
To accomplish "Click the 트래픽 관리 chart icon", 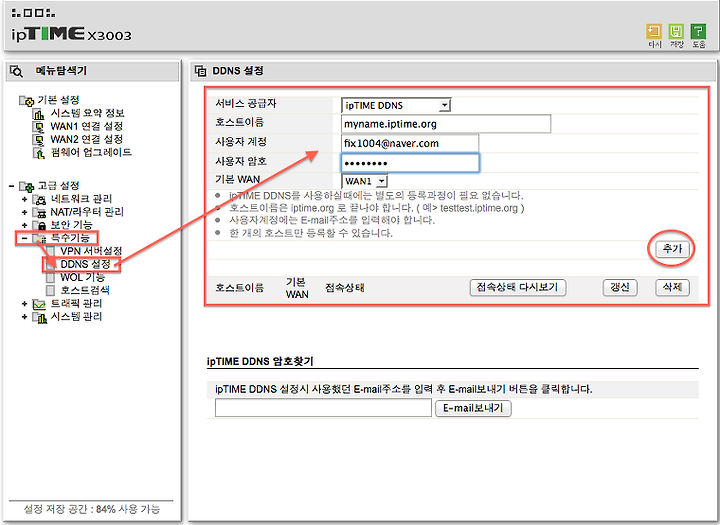I will tap(40, 304).
